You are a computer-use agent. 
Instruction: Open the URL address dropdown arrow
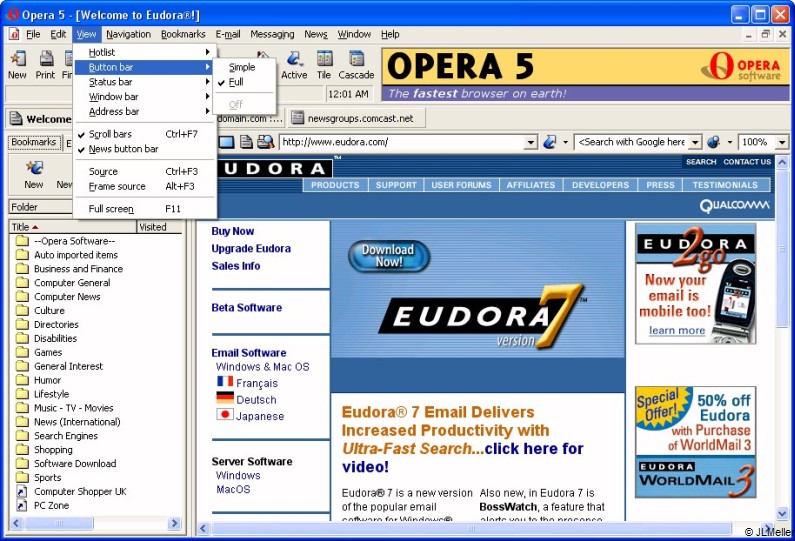530,142
